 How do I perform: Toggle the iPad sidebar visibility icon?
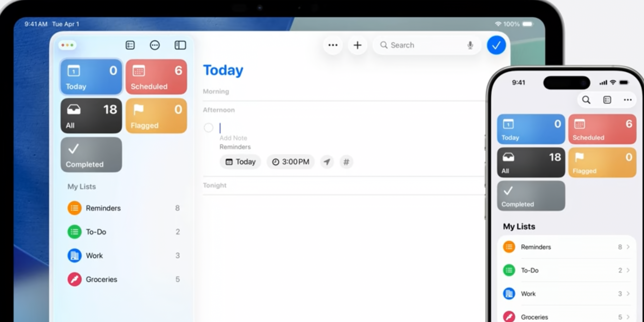(180, 45)
